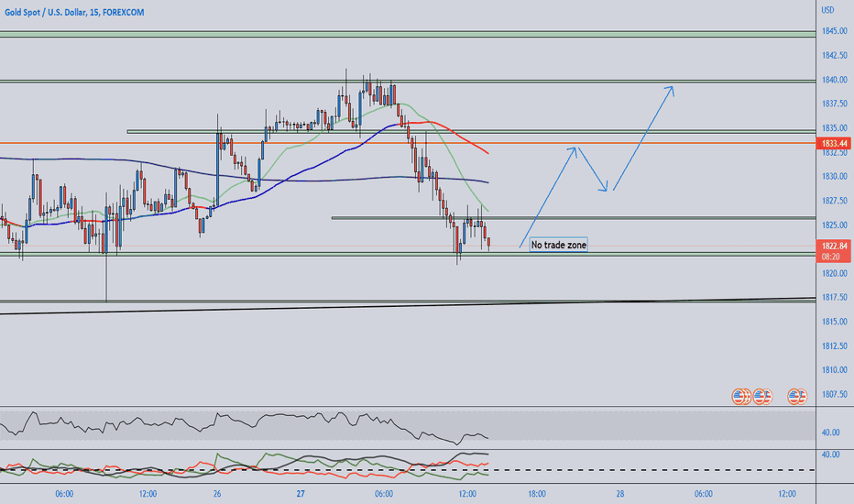Viewport: 854px width, 504px height.
Task: Click the 1825.00 price axis label
Action: pyautogui.click(x=835, y=225)
